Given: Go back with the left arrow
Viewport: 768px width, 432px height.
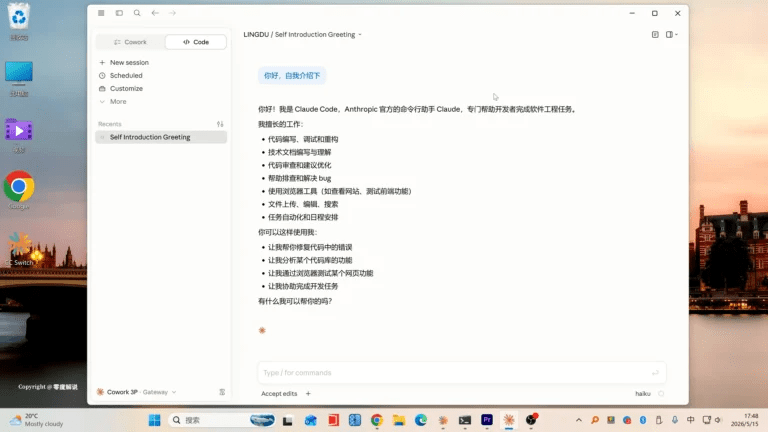Looking at the screenshot, I should [155, 13].
